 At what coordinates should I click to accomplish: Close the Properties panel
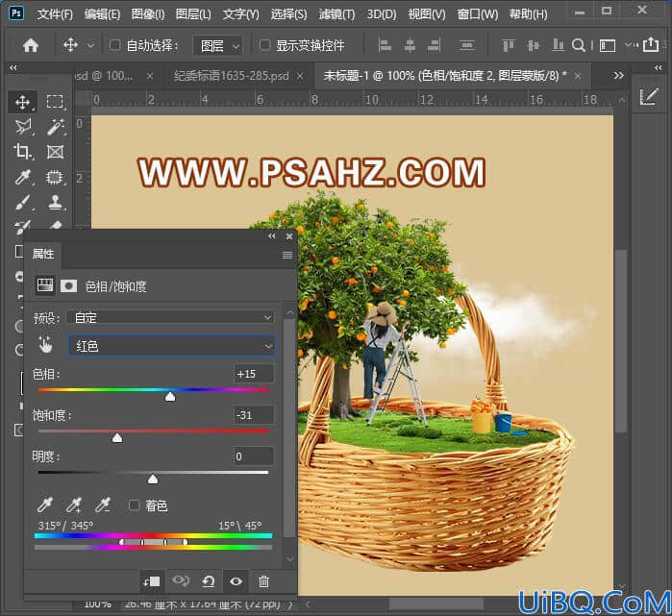tap(289, 236)
